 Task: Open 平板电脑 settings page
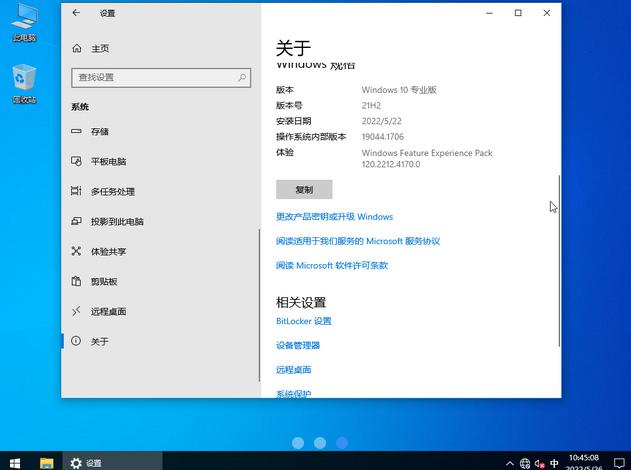tap(161, 161)
